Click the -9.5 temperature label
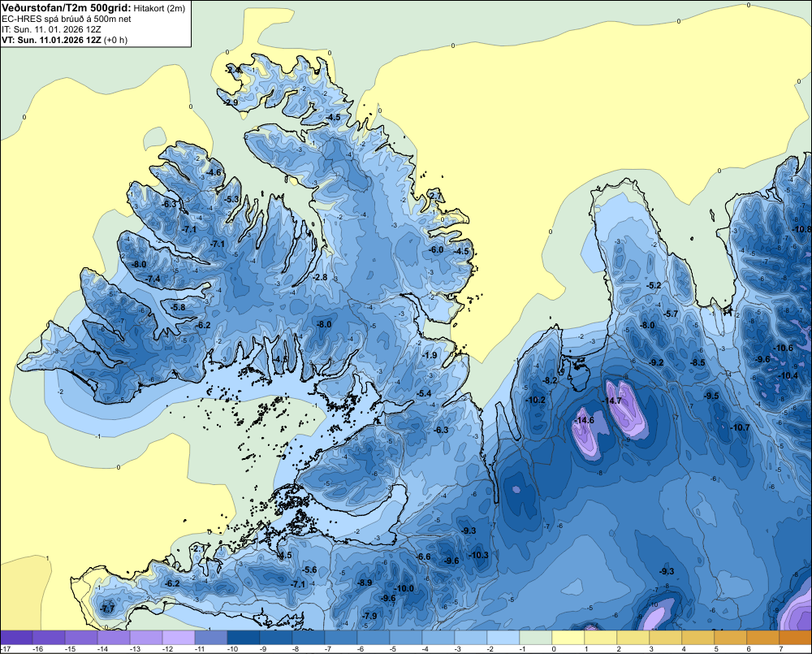 pos(711,396)
